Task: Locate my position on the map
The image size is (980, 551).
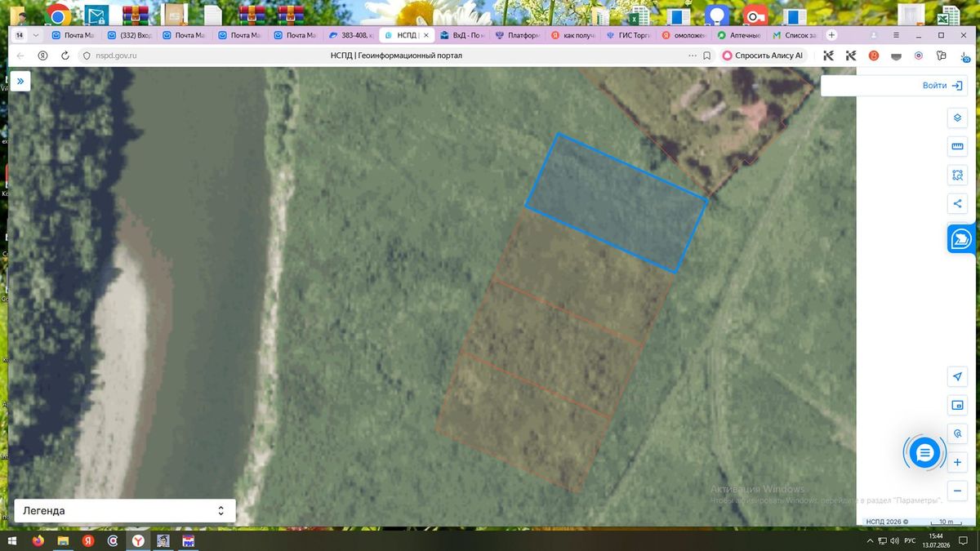Action: coord(957,376)
